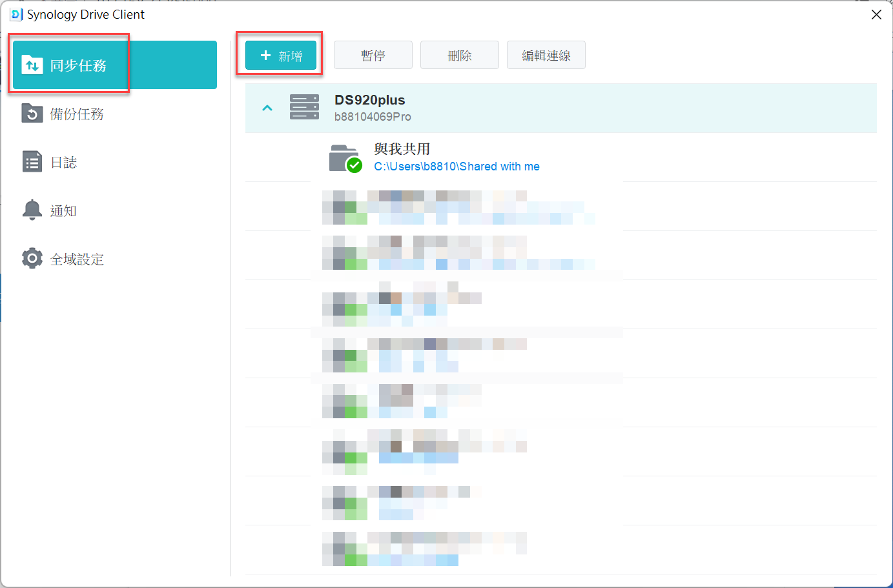Click the Synology Drive Client window title
The image size is (893, 588).
(86, 14)
